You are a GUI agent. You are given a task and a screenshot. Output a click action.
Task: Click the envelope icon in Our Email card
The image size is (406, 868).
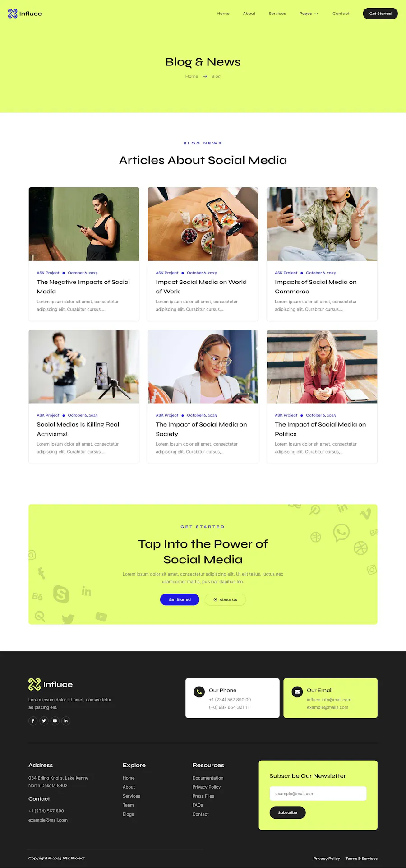tap(297, 692)
